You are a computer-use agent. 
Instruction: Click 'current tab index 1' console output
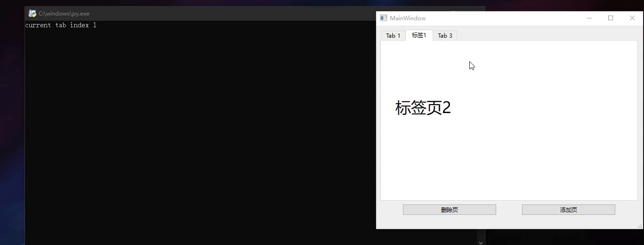coord(61,25)
